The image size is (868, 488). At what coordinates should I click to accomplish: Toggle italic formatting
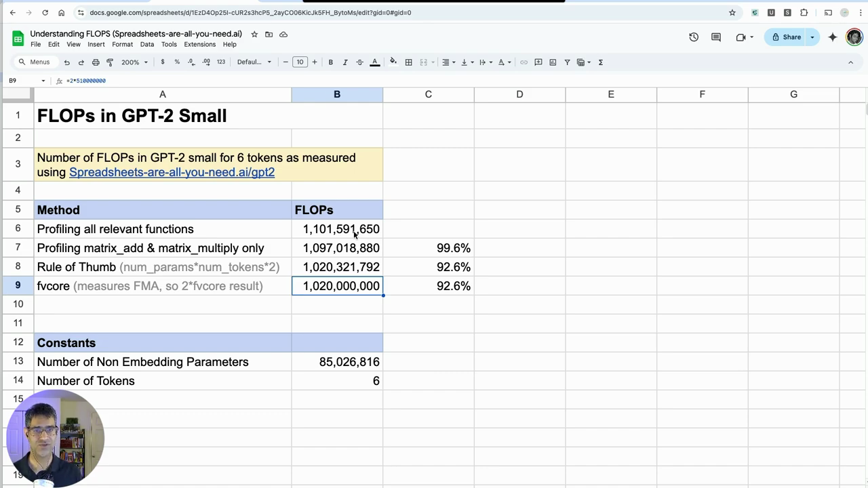click(x=346, y=62)
